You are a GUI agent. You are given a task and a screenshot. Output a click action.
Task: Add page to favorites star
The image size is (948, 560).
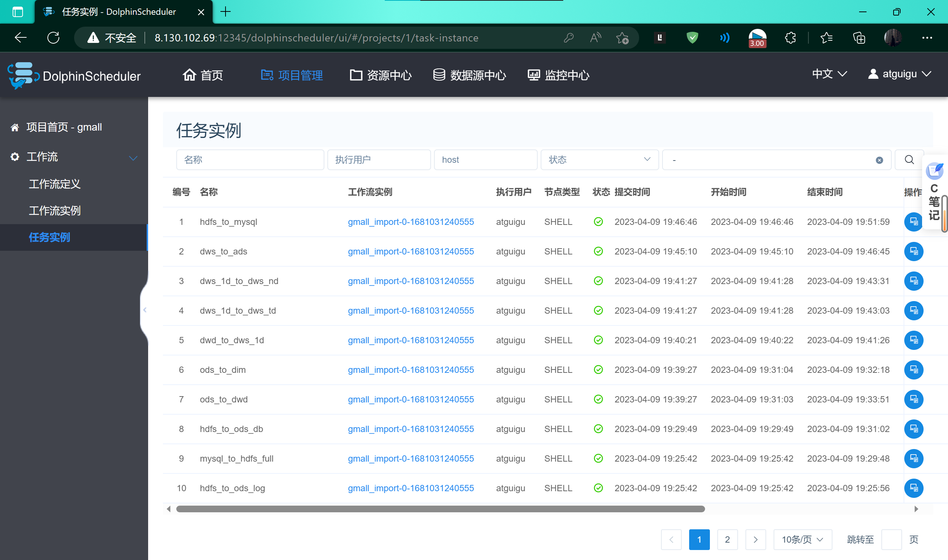[x=622, y=38]
